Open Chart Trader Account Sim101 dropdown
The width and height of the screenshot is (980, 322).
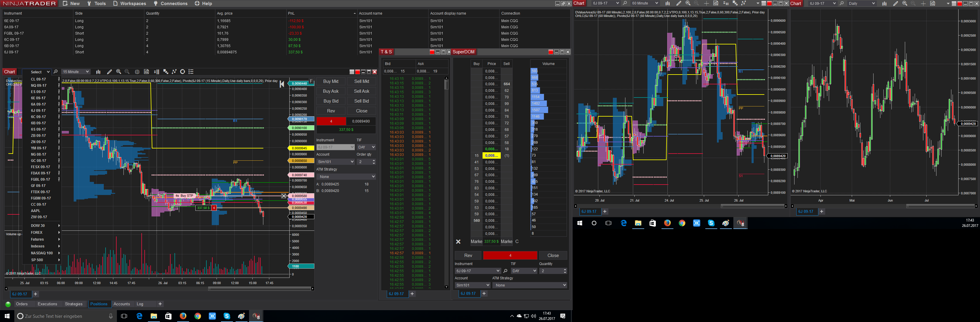tap(336, 162)
